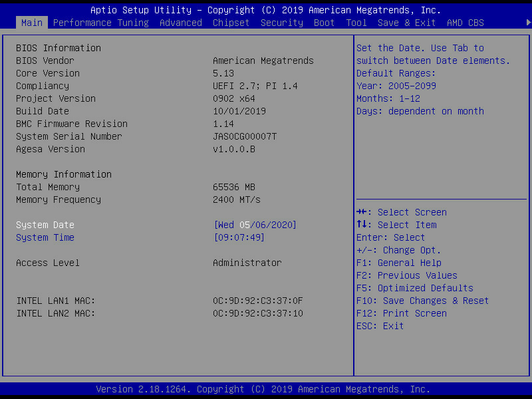
Task: Click the INTEL LAN2 MAC label
Action: click(x=56, y=313)
